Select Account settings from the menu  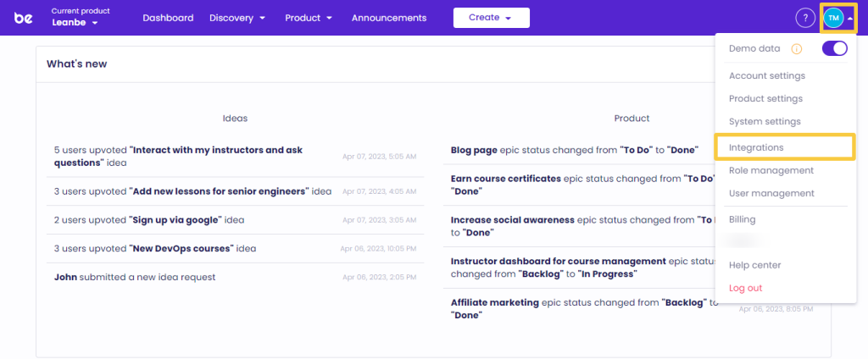coord(766,76)
